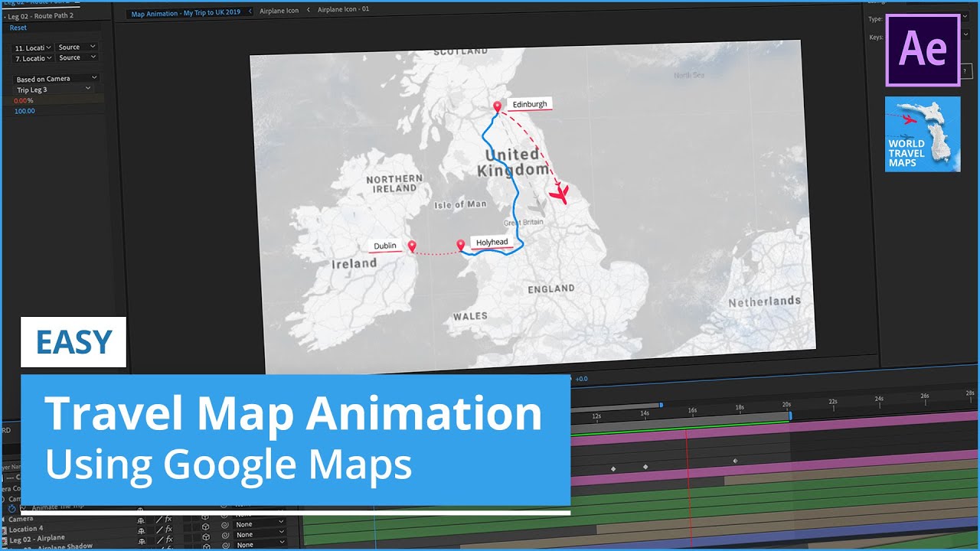980x551 pixels.
Task: Select the 'Leg 02 - Airplane' layer name
Action: pyautogui.click(x=37, y=539)
